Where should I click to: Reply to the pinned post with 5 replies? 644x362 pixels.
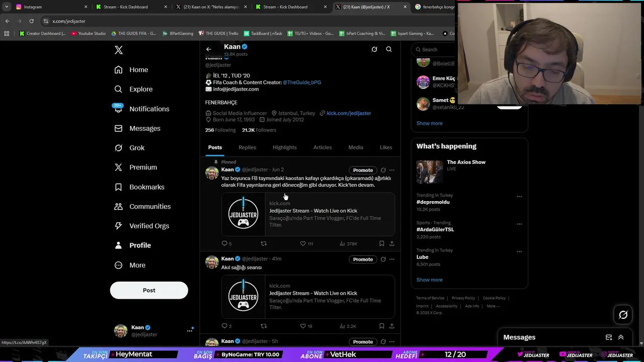226,243
